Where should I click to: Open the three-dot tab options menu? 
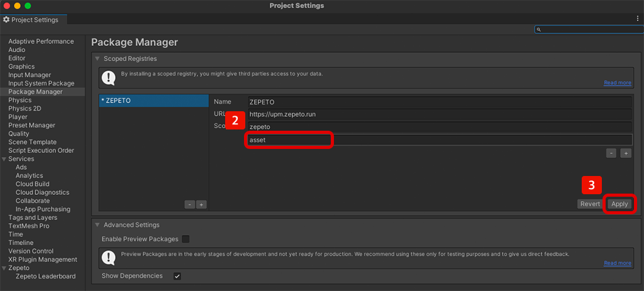click(638, 19)
